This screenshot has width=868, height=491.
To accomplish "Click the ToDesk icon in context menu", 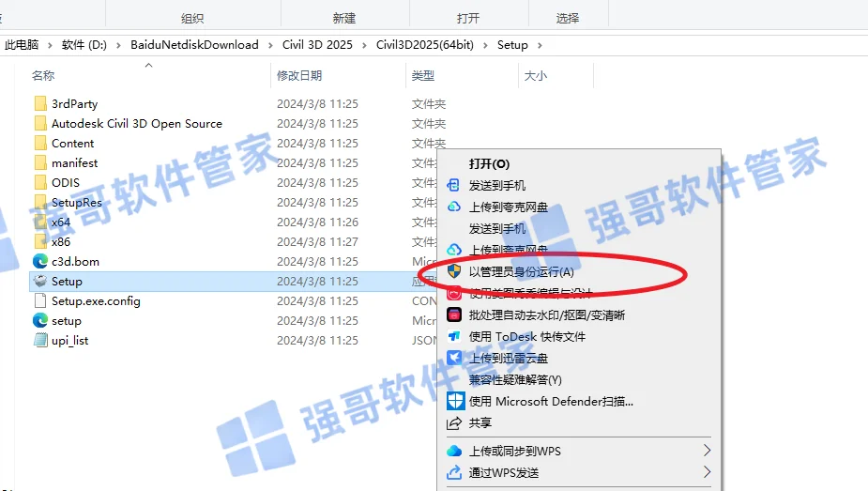I will (x=454, y=336).
